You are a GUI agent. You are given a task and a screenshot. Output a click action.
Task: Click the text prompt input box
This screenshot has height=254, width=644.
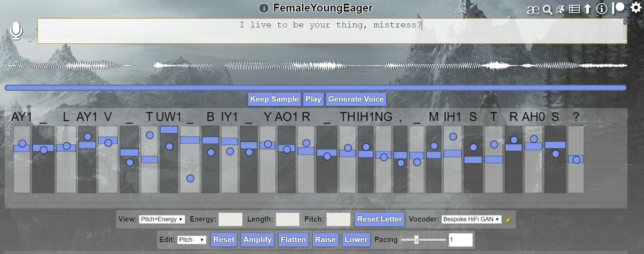pyautogui.click(x=330, y=31)
